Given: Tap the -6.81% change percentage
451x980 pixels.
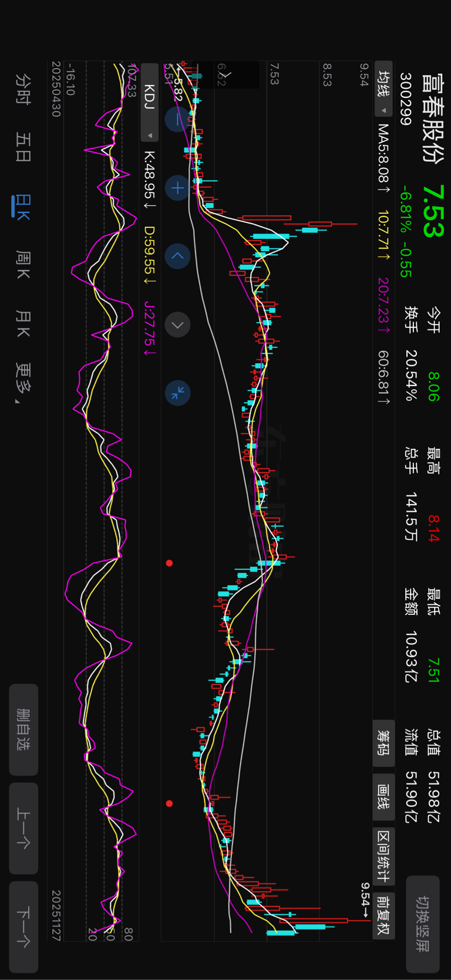Looking at the screenshot, I should point(406,209).
